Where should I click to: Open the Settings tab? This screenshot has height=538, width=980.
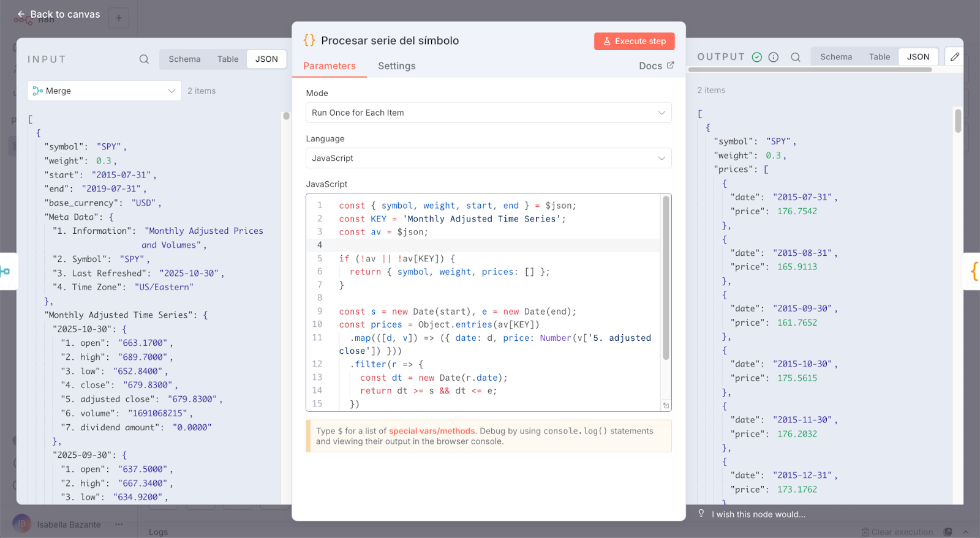(x=396, y=66)
